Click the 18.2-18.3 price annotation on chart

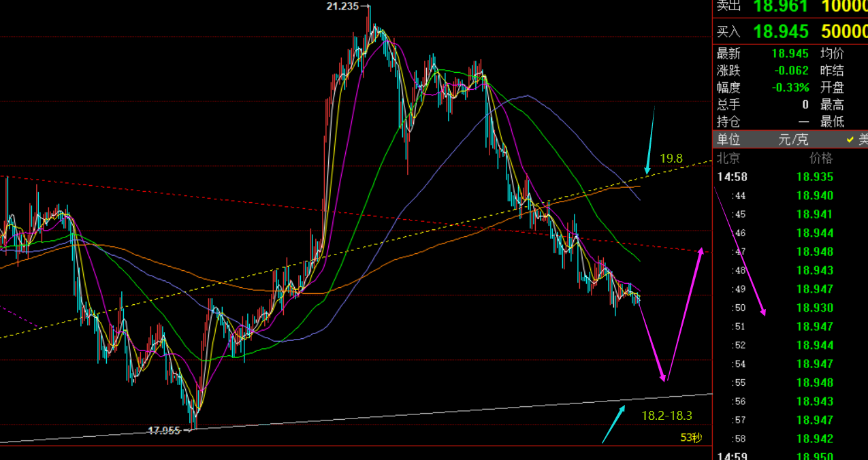tap(667, 415)
